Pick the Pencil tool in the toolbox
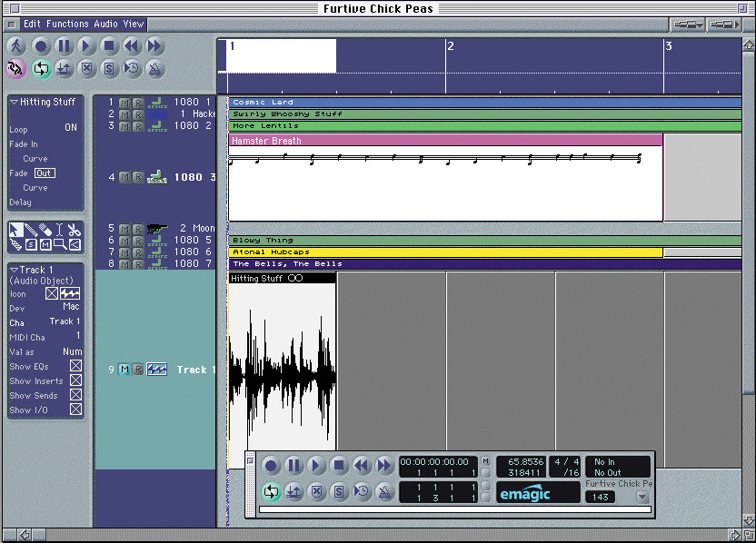756x543 pixels. pos(31,231)
